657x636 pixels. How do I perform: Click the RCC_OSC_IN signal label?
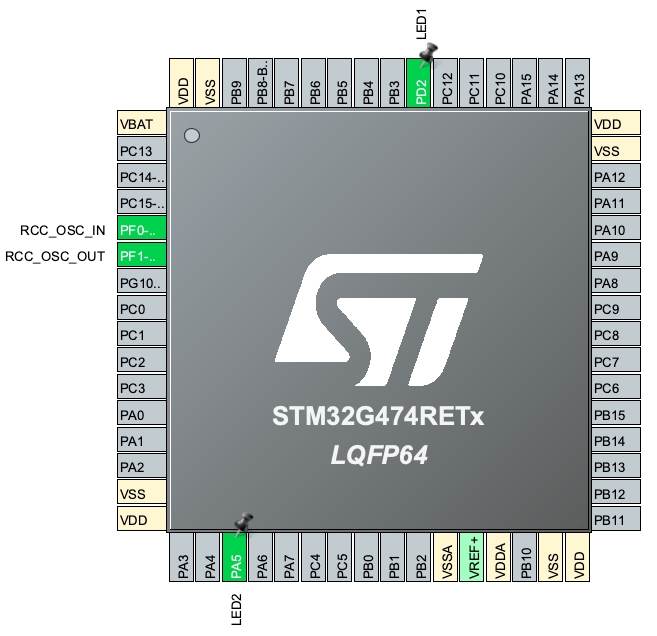point(63,230)
